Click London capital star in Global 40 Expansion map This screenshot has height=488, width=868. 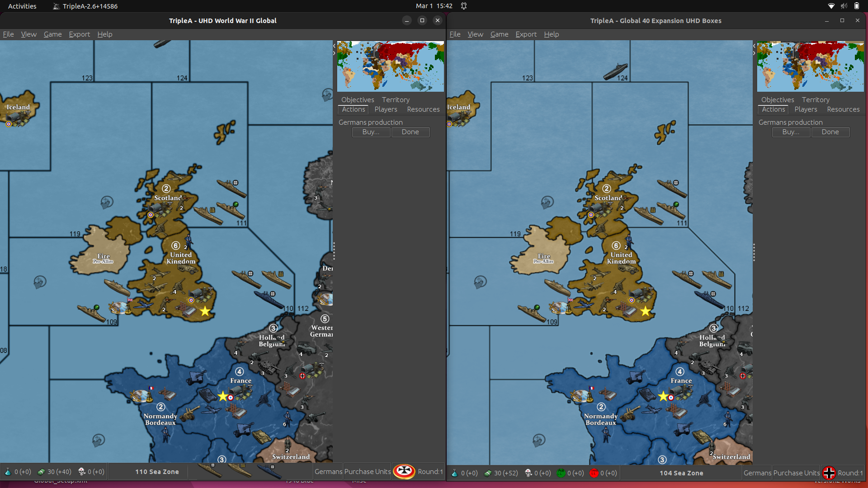pyautogui.click(x=645, y=311)
